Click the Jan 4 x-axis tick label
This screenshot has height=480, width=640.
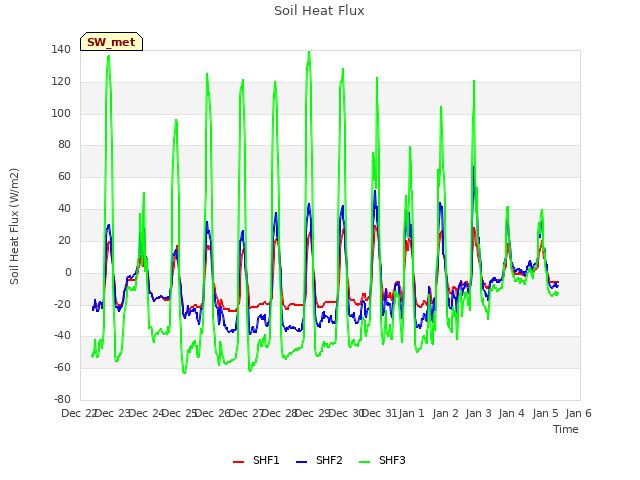pos(511,413)
